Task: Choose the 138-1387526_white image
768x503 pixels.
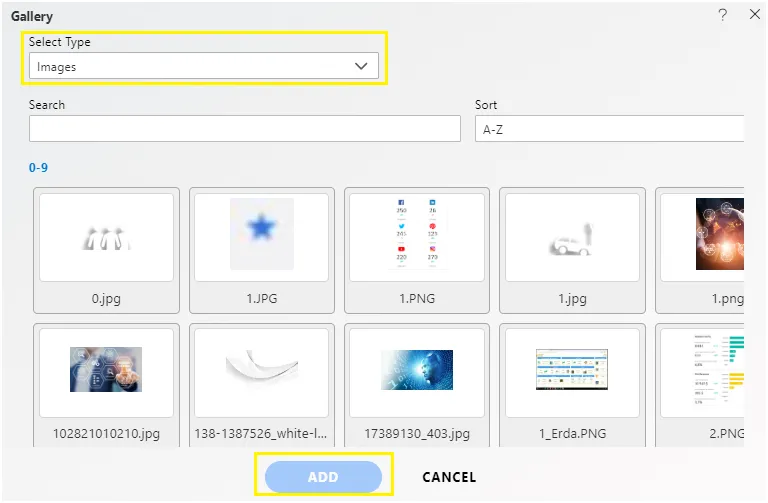Action: [262, 385]
